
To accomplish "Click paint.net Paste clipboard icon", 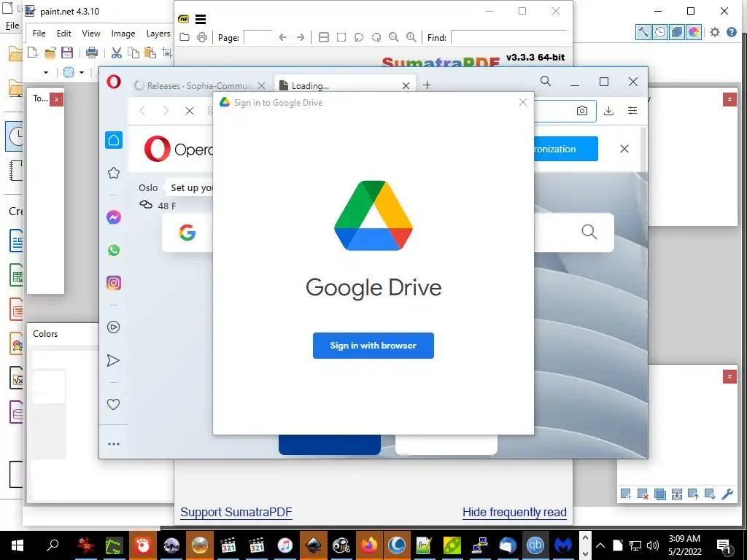I will 150,52.
